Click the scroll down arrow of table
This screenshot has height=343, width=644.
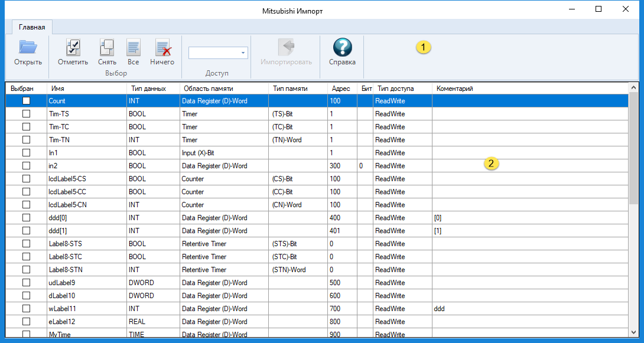[633, 332]
